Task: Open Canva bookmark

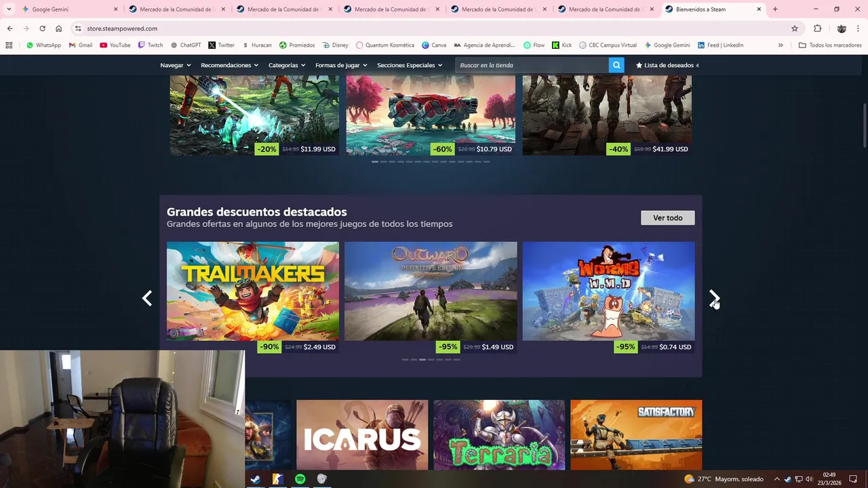Action: pyautogui.click(x=434, y=45)
